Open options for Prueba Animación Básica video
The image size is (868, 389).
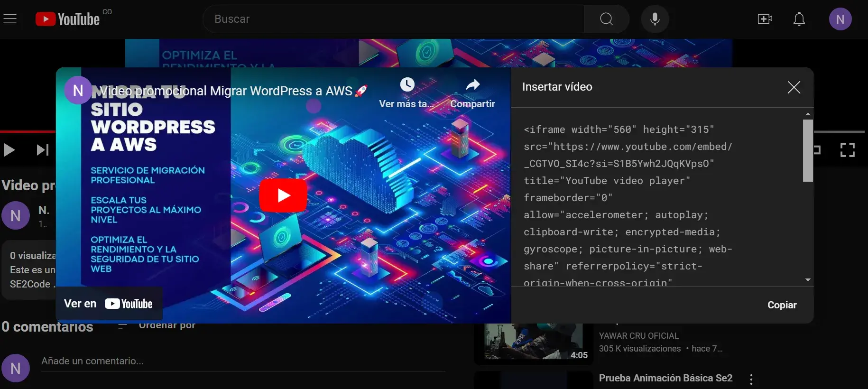pos(751,379)
